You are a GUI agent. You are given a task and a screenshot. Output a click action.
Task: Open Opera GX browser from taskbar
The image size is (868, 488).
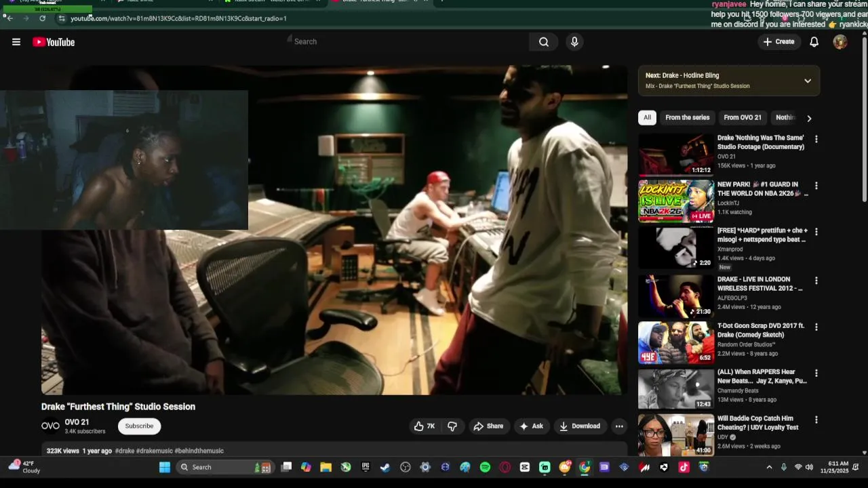point(505,467)
